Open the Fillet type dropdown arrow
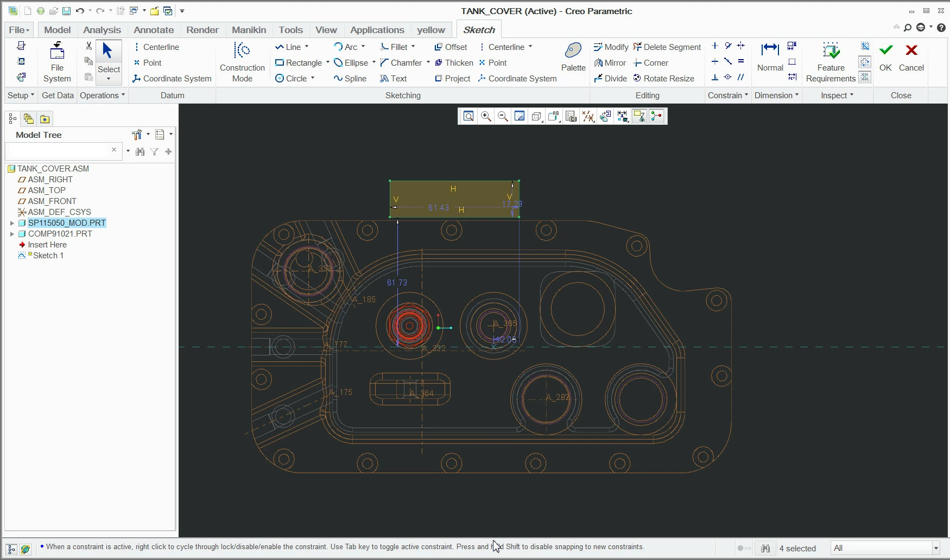The image size is (950, 560). [x=413, y=47]
